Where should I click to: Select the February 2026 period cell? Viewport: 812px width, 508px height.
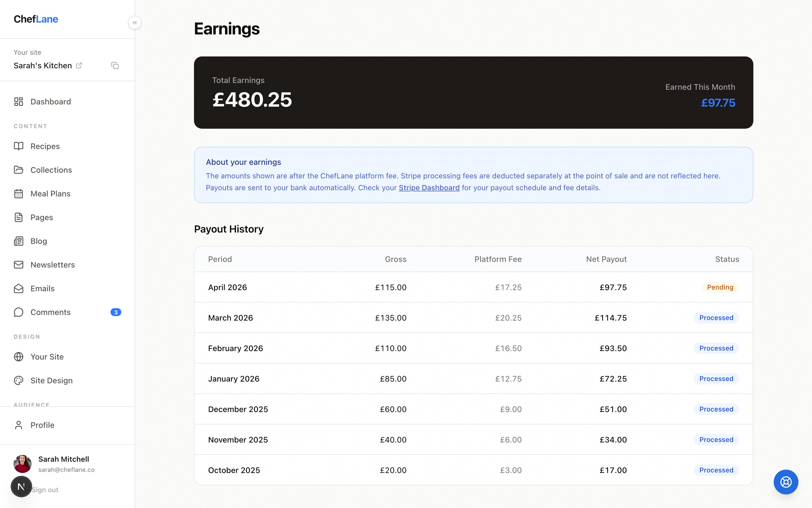tap(235, 349)
